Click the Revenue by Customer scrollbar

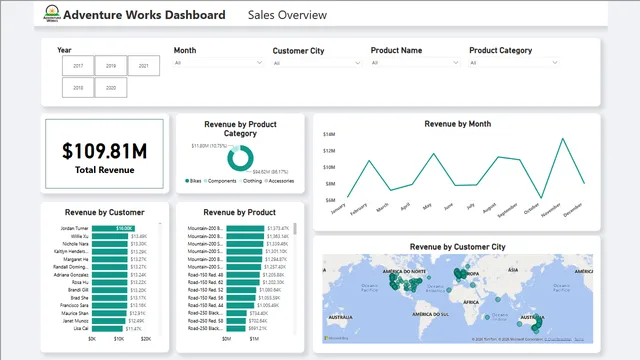pyautogui.click(x=160, y=278)
